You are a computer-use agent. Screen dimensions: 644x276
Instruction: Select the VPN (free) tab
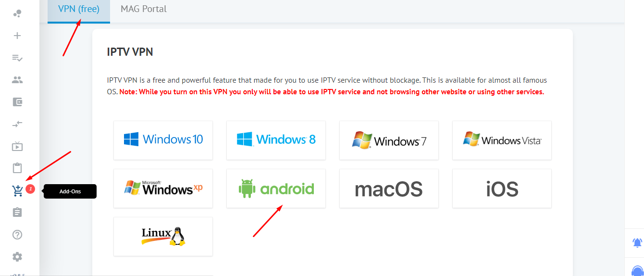[x=79, y=9]
